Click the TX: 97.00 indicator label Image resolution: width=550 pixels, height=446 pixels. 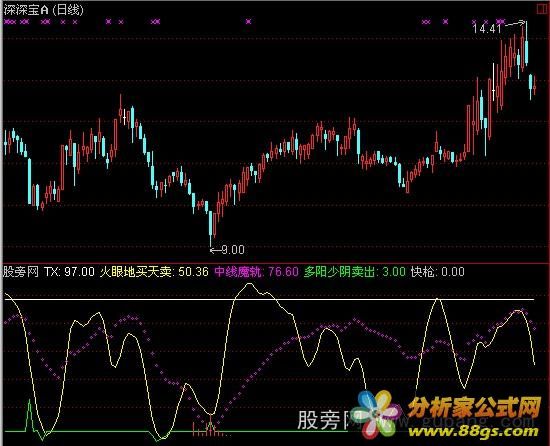[x=69, y=272]
